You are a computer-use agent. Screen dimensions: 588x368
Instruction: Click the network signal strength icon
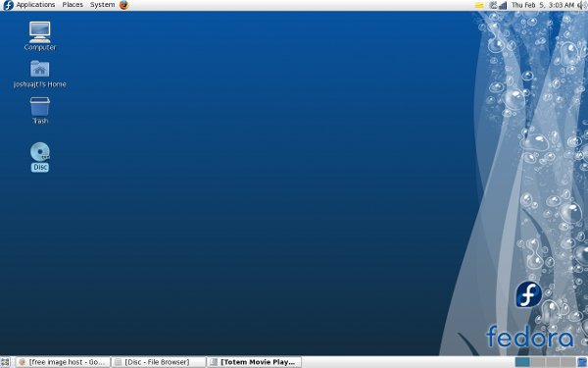[x=503, y=5]
